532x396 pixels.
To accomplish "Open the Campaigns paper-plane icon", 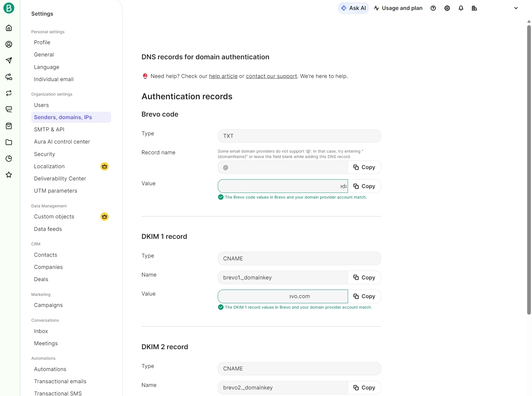I will 9,60.
